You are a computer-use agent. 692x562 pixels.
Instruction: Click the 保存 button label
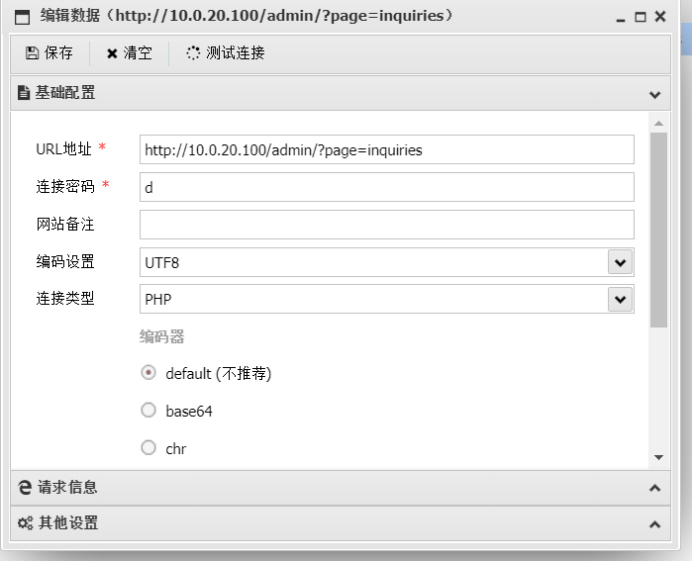tap(59, 53)
